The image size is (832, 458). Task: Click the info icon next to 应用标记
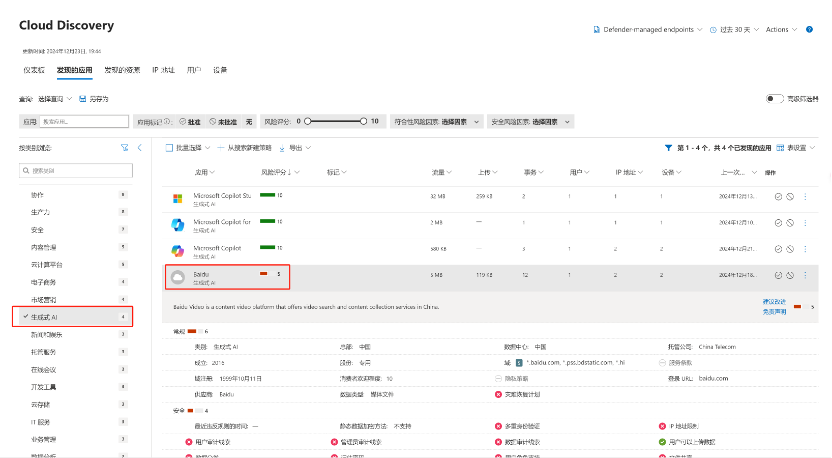[x=168, y=122]
